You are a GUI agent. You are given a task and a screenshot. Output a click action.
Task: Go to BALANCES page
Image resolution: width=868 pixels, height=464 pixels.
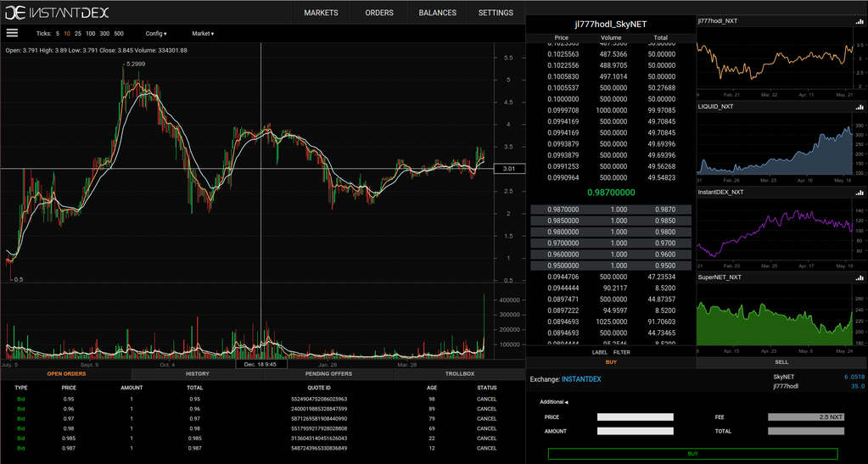437,13
